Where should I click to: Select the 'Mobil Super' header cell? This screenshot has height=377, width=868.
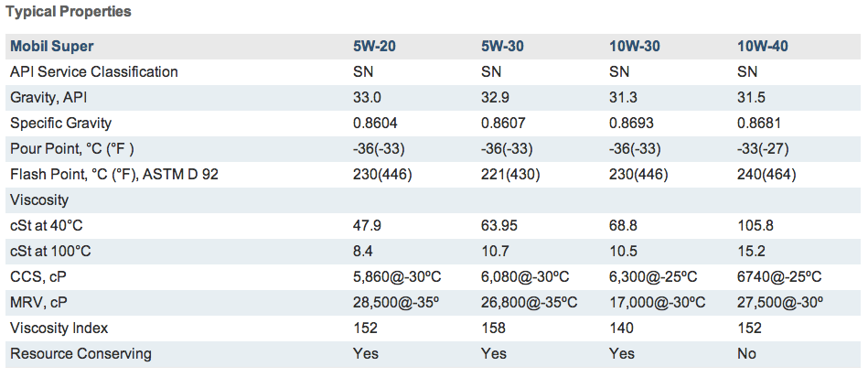[x=52, y=47]
